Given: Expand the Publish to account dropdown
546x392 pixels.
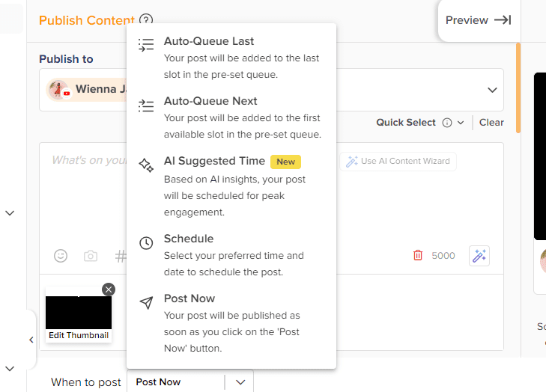Looking at the screenshot, I should click(x=492, y=90).
